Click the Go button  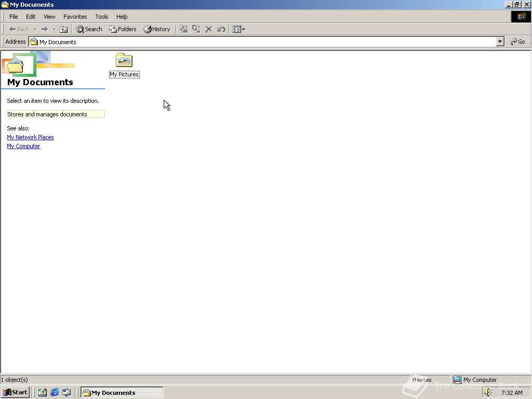click(518, 42)
